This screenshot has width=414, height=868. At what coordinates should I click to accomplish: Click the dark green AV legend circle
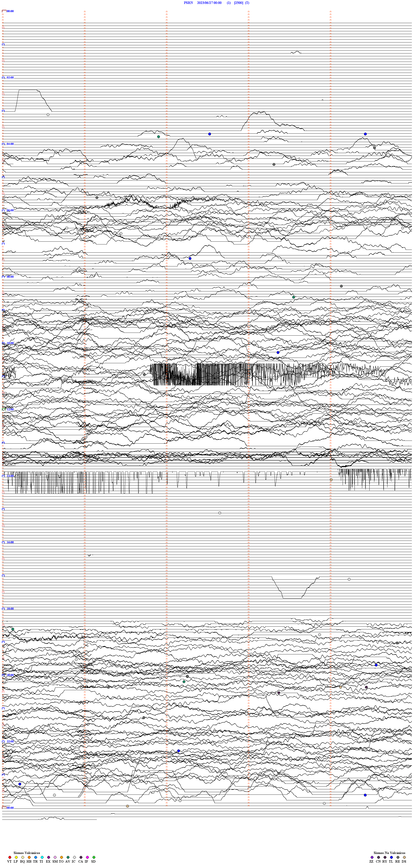tap(68, 857)
